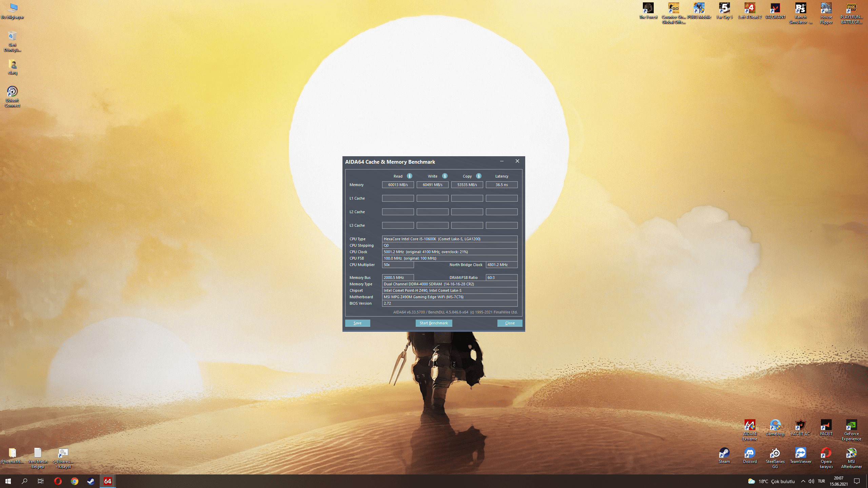868x488 pixels.
Task: Open Task View on taskbar
Action: point(41,481)
